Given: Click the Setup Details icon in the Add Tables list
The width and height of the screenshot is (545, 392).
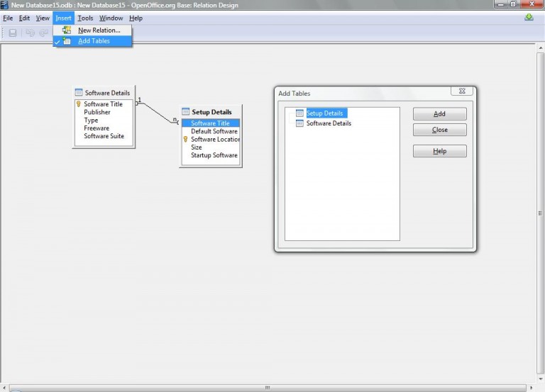Looking at the screenshot, I should pos(299,113).
